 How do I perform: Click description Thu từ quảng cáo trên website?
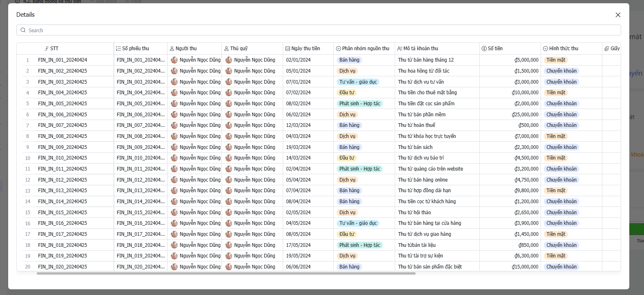click(431, 169)
